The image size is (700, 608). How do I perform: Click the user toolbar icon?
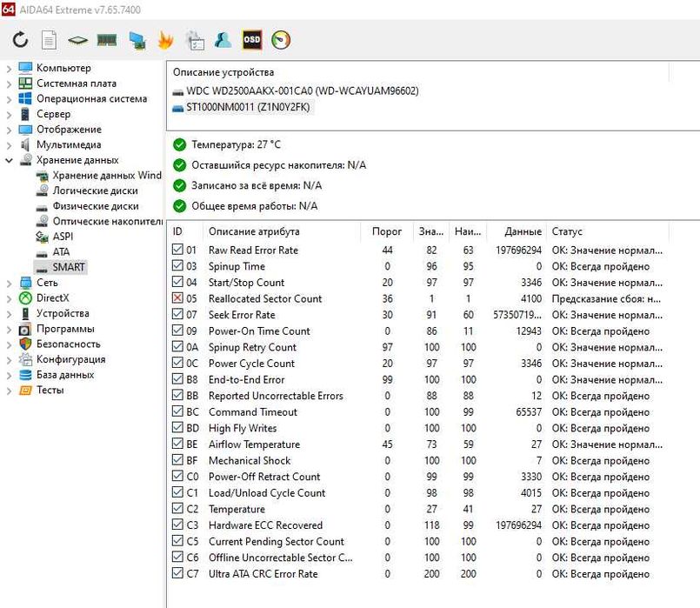(x=223, y=40)
